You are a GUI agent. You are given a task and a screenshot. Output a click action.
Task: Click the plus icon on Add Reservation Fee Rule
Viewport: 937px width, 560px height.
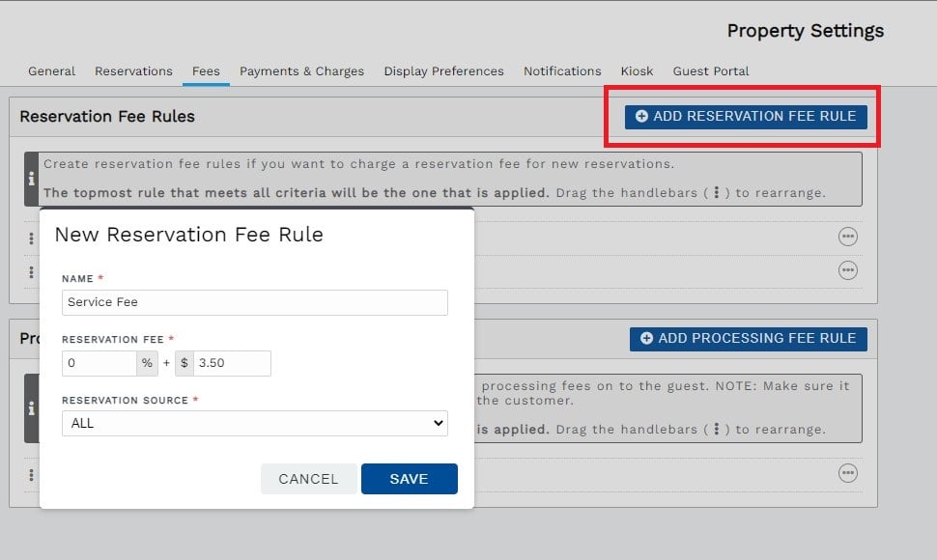(x=643, y=116)
